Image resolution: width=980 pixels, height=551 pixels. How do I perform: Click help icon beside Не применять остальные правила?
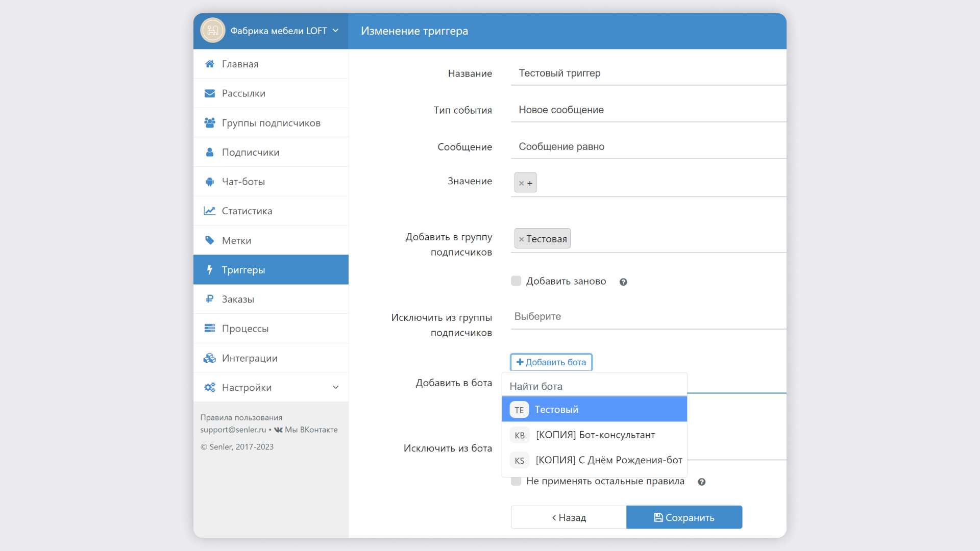tap(702, 482)
